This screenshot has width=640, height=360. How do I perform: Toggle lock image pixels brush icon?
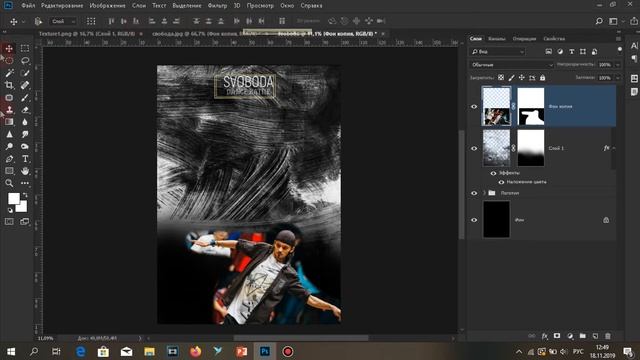(511, 78)
